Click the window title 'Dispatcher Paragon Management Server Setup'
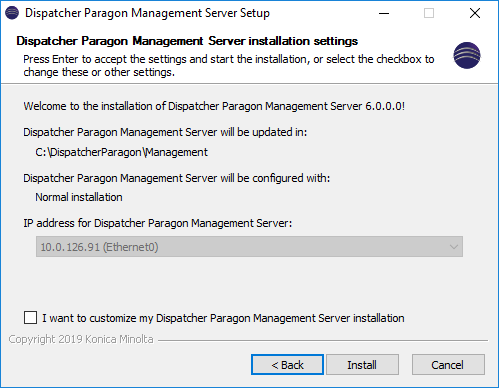 coord(147,13)
